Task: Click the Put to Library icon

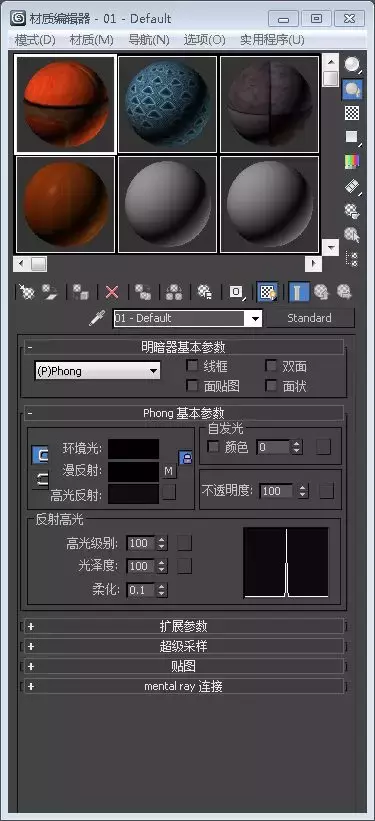Action: tap(204, 292)
